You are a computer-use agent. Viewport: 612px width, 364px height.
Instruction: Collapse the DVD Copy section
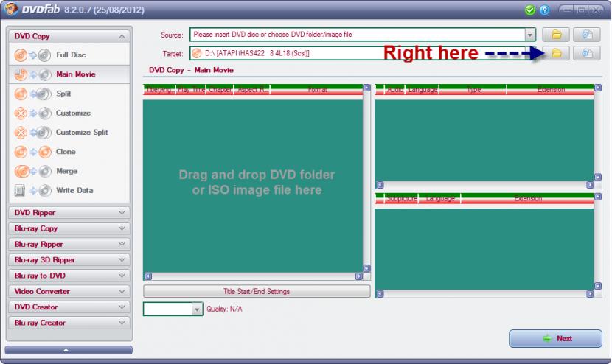coord(69,36)
